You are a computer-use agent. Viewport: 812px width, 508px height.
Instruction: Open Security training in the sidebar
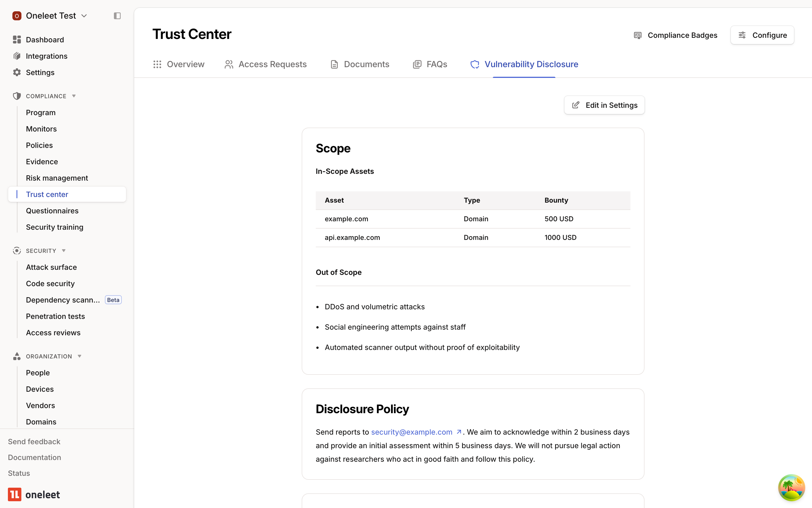(55, 227)
